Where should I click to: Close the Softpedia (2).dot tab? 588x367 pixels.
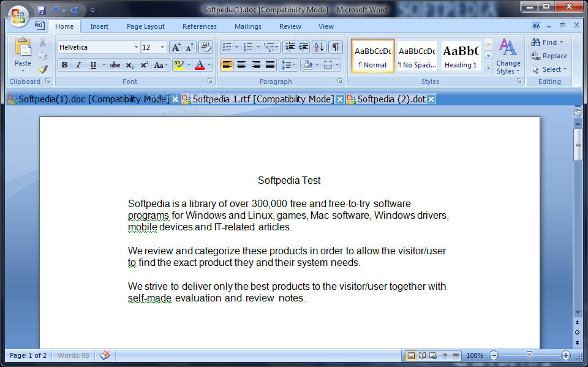pos(431,99)
